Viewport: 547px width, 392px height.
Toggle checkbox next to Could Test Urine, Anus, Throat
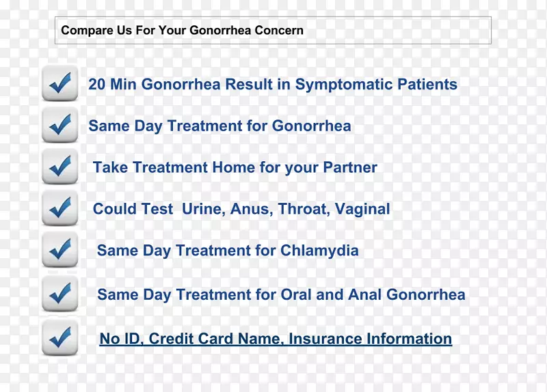59,208
